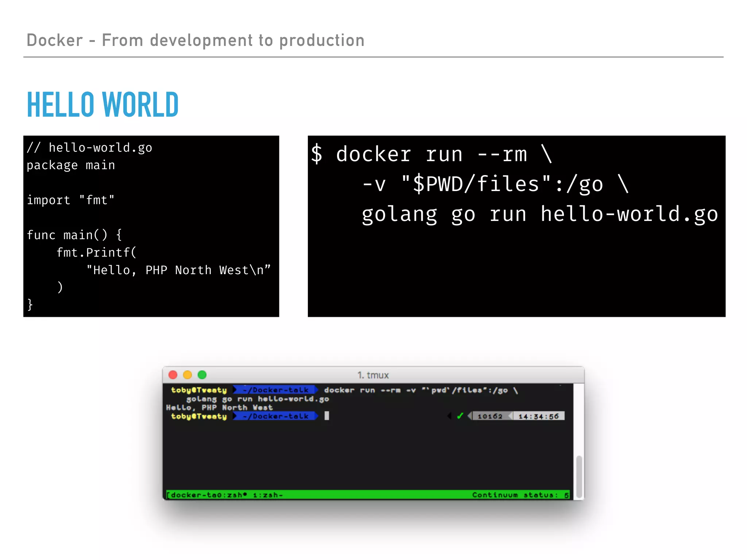Click the green zoom button of tmux window
747x560 pixels.
click(x=202, y=375)
